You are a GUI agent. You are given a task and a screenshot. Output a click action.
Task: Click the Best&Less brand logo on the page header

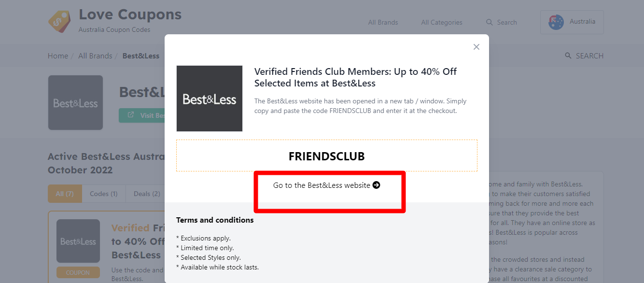tap(76, 103)
